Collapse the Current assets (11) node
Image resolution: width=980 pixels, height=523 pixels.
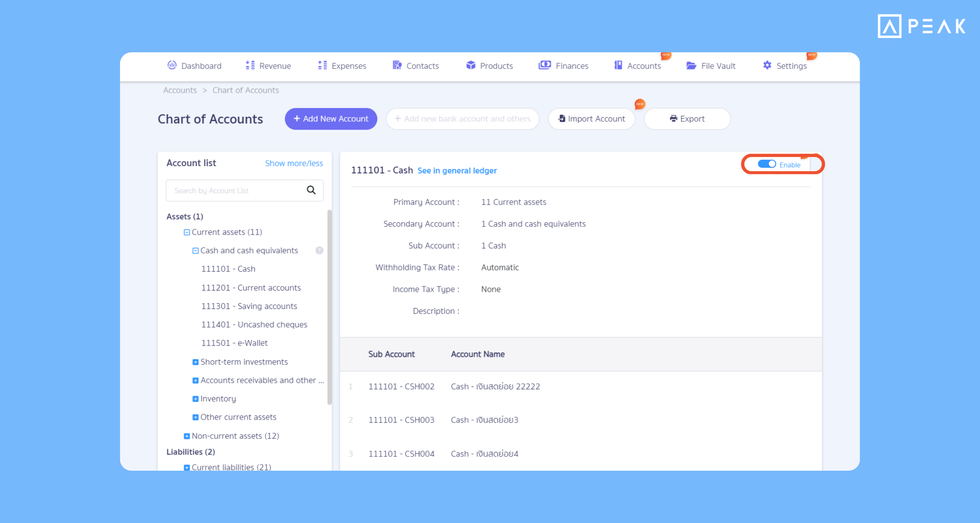(x=187, y=232)
